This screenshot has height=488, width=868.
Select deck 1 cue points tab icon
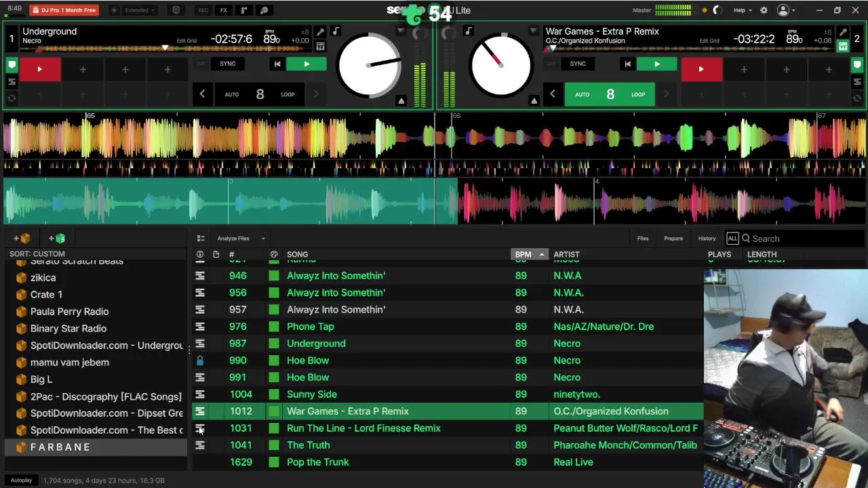pos(12,65)
